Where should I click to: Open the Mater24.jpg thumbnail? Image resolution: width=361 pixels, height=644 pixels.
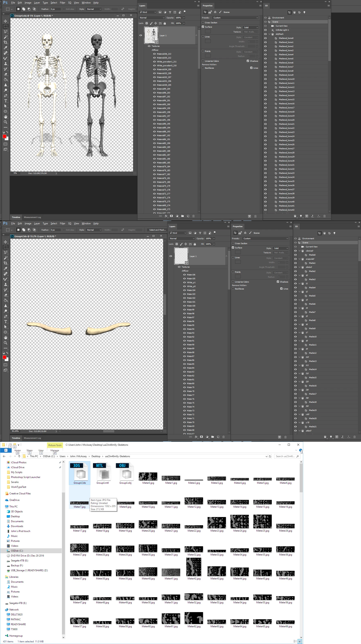tap(240, 522)
